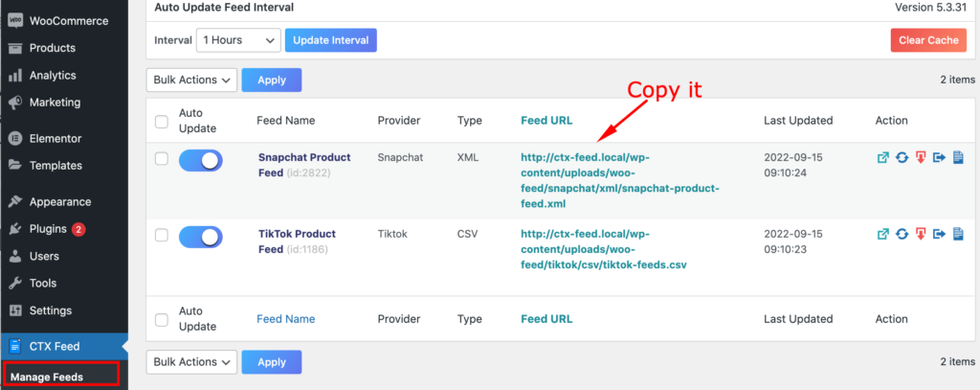980x390 pixels.
Task: Click the Analytics bar chart icon
Action: click(15, 76)
